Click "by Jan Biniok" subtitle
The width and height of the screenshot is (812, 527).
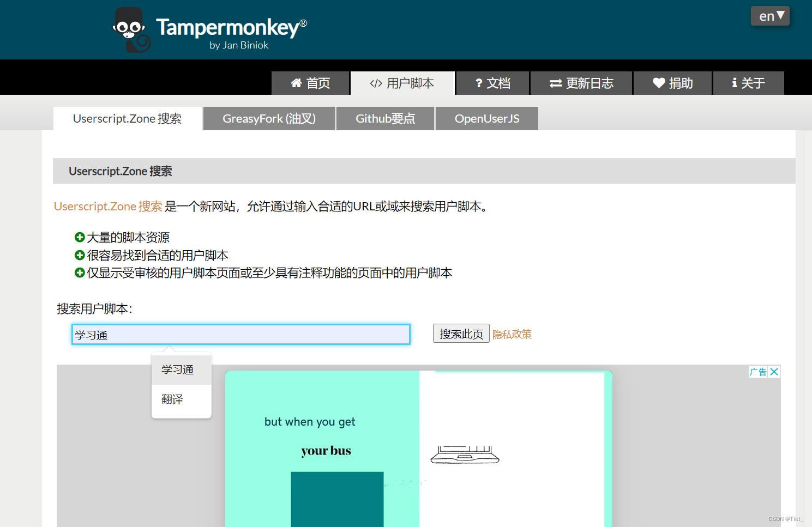239,45
